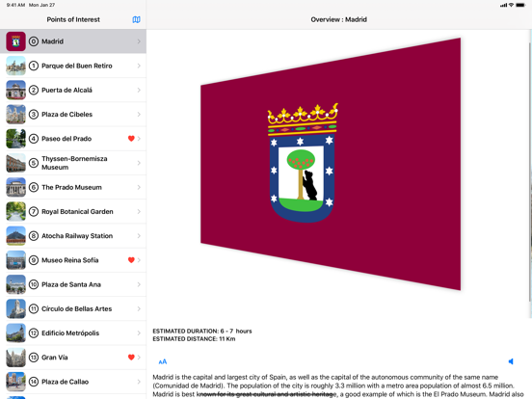532x399 pixels.
Task: Tap the Parque del Buen Retiro thumbnail
Action: point(15,66)
